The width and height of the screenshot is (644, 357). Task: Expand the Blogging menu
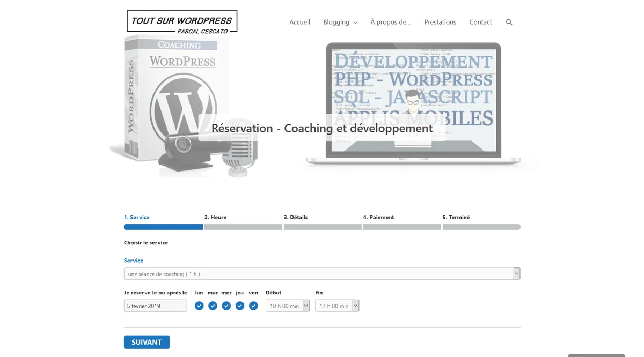click(340, 22)
